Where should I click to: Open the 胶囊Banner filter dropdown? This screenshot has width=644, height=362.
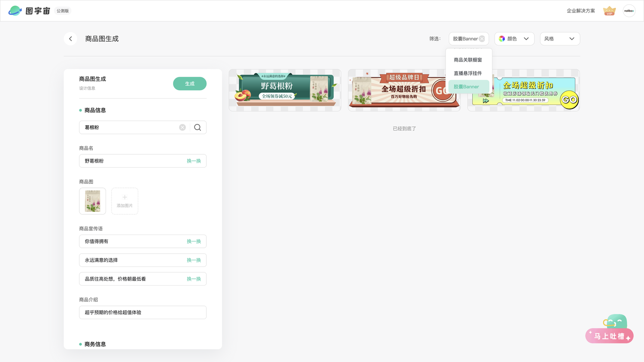pyautogui.click(x=469, y=39)
